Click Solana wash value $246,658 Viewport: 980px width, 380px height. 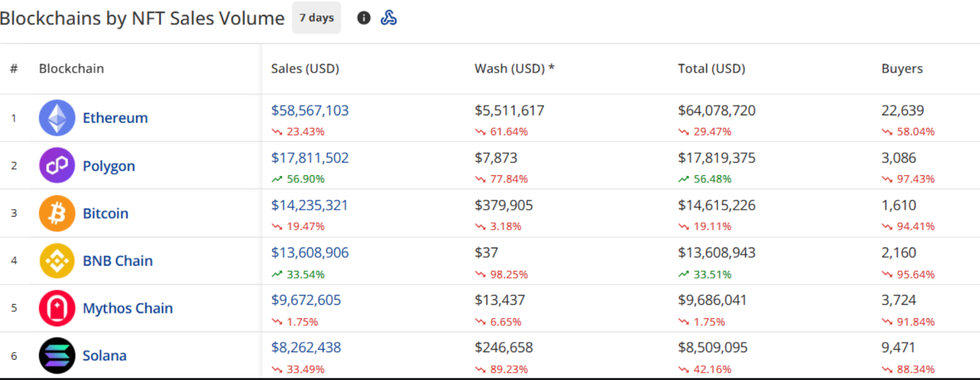point(504,348)
